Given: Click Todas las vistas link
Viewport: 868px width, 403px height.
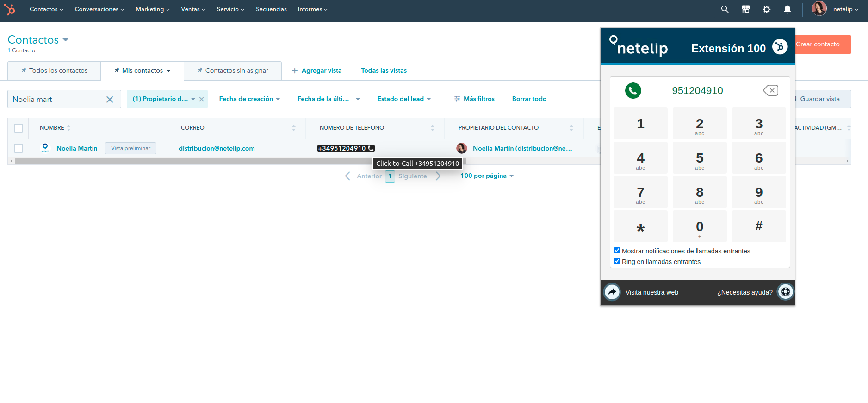Looking at the screenshot, I should [384, 71].
